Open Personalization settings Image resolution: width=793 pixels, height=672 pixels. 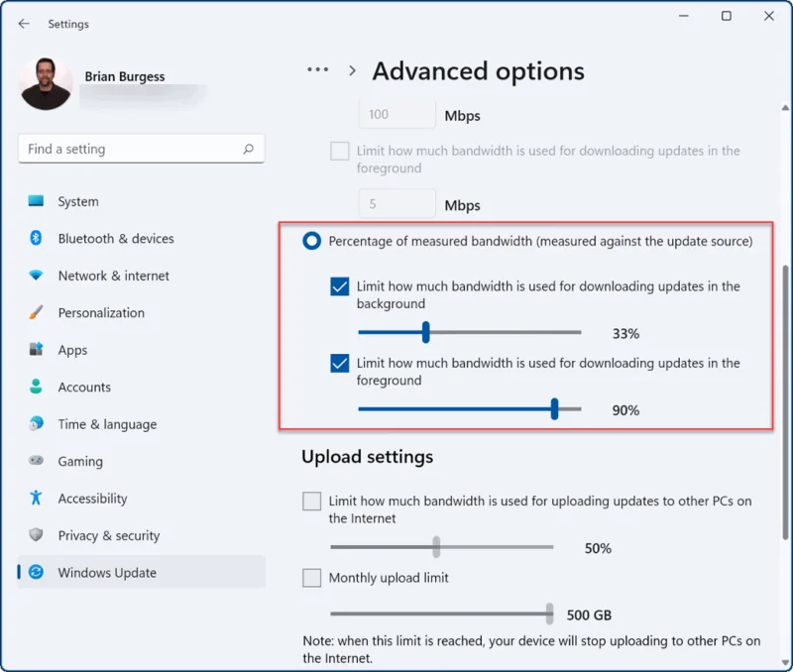[x=142, y=312]
